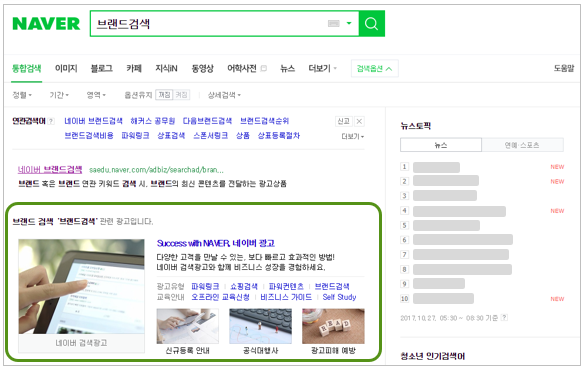
Task: Click news topic rank 1 entry
Action: coord(437,167)
